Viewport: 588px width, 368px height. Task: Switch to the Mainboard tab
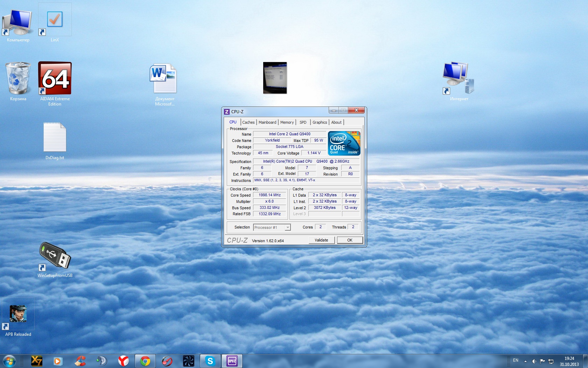tap(267, 122)
